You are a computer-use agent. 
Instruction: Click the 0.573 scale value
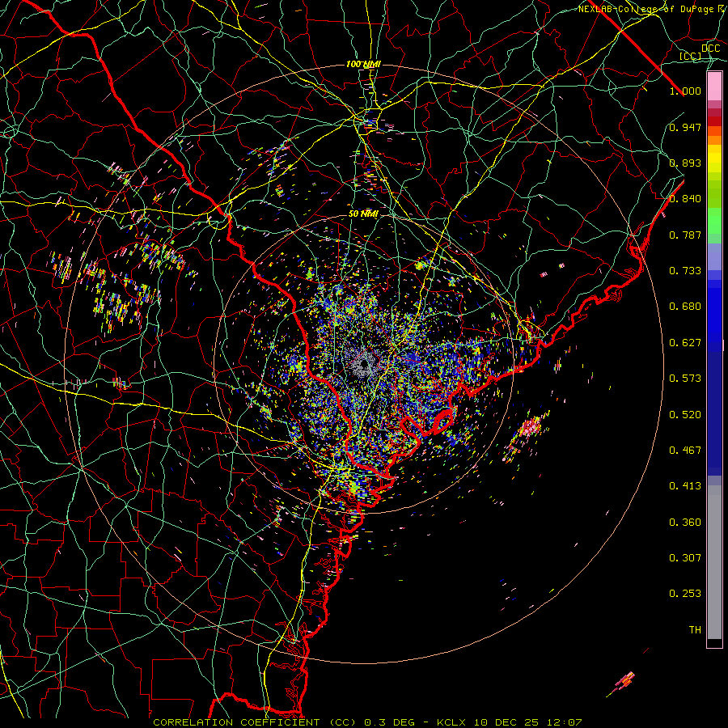685,379
